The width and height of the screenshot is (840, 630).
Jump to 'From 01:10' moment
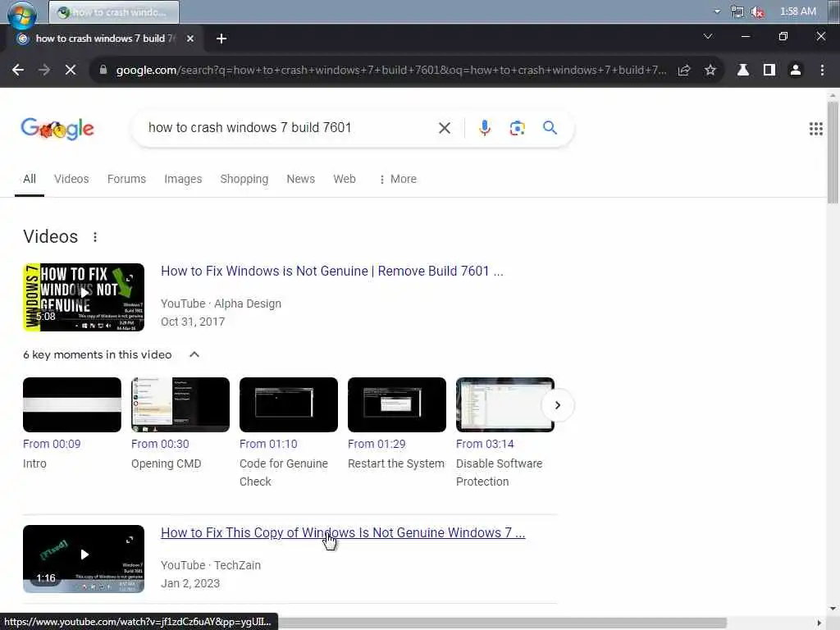268,444
